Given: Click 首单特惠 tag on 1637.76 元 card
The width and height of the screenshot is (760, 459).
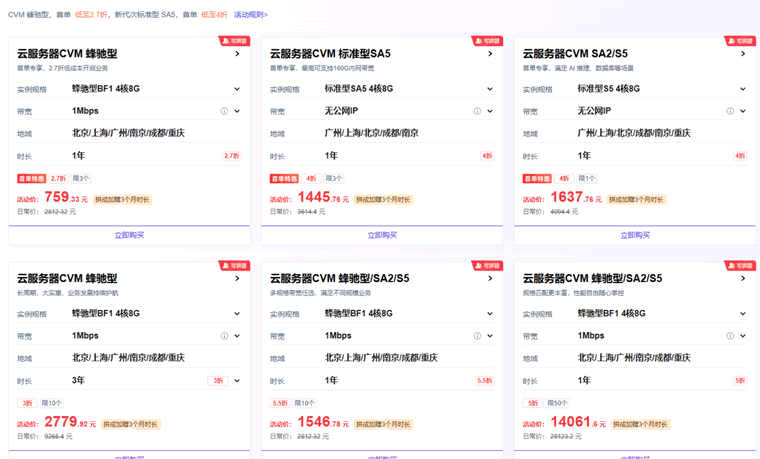Looking at the screenshot, I should coord(538,178).
